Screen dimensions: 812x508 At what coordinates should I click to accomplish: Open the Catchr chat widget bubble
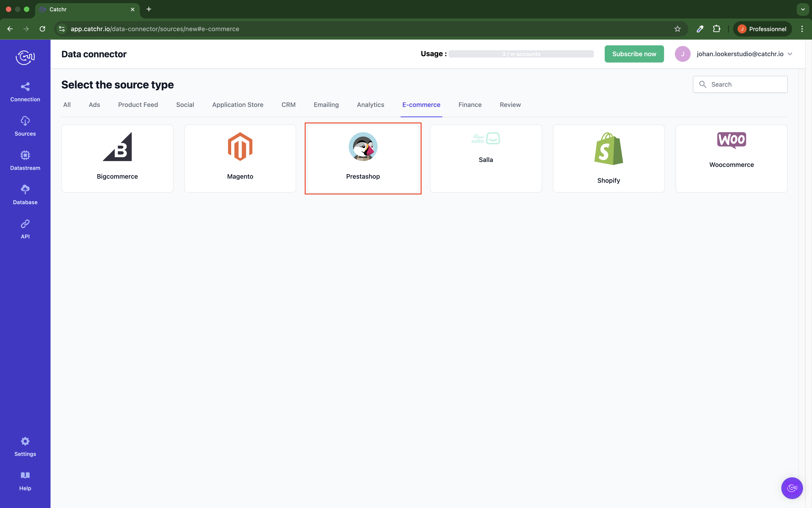coord(792,488)
